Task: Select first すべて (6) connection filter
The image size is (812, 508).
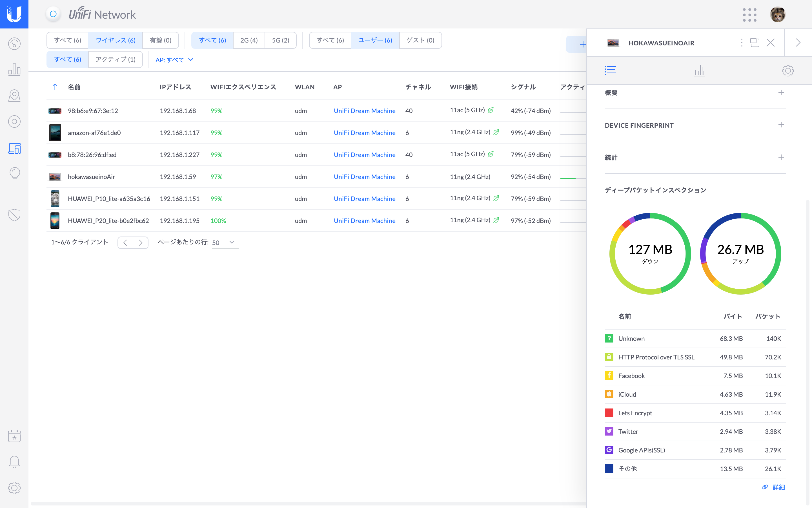Action: pyautogui.click(x=68, y=40)
